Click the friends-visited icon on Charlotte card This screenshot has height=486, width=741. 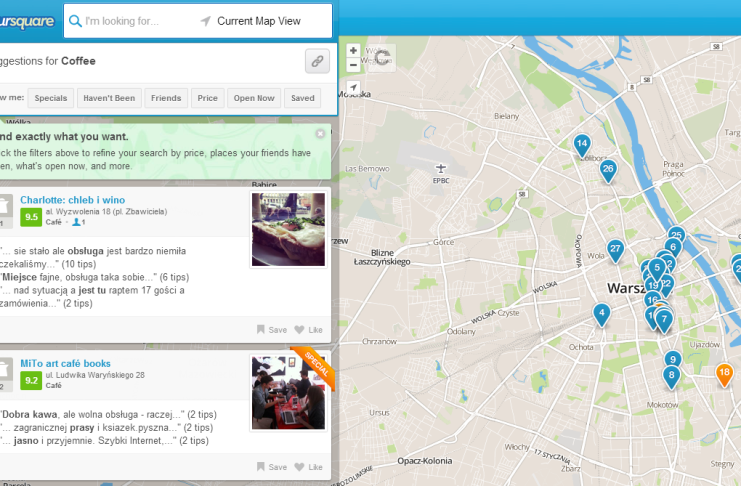78,222
